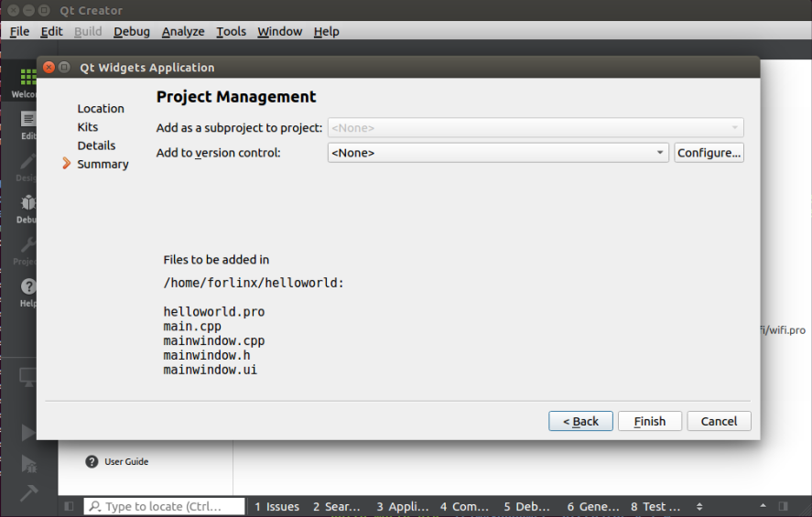This screenshot has width=812, height=517.
Task: Click the Type to locate search field
Action: pos(165,506)
